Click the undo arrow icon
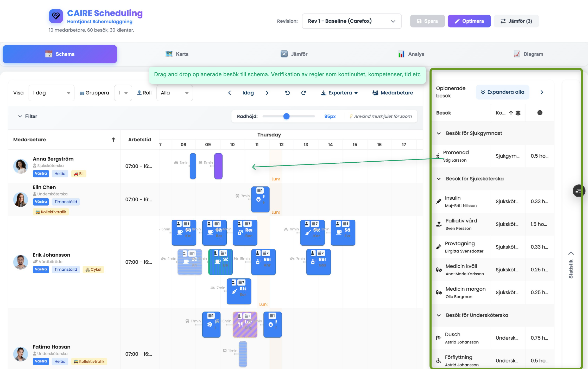 point(287,93)
